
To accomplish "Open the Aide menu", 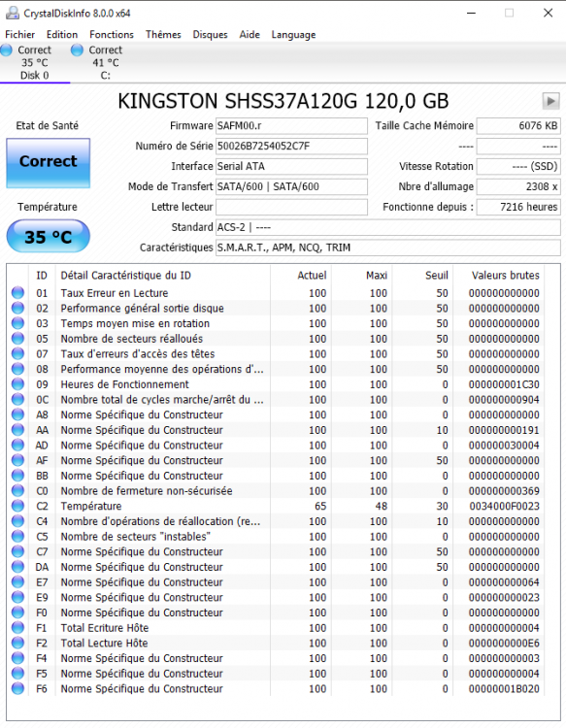I will tap(250, 34).
